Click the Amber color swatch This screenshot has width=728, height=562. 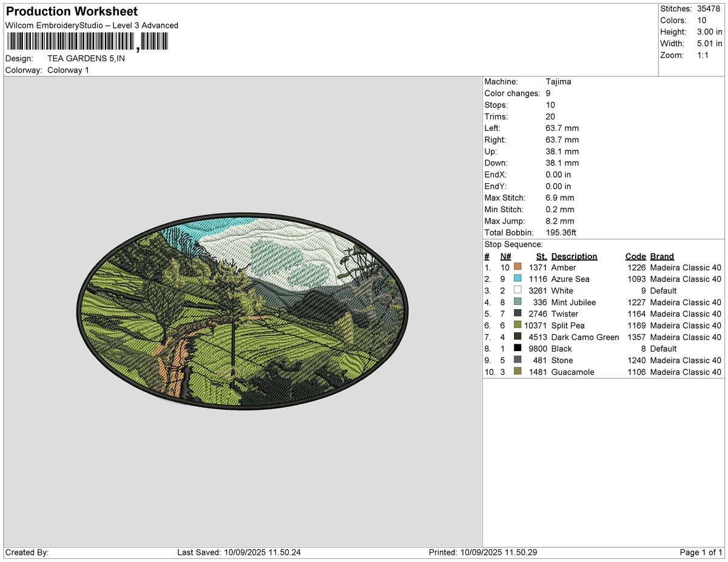click(517, 267)
